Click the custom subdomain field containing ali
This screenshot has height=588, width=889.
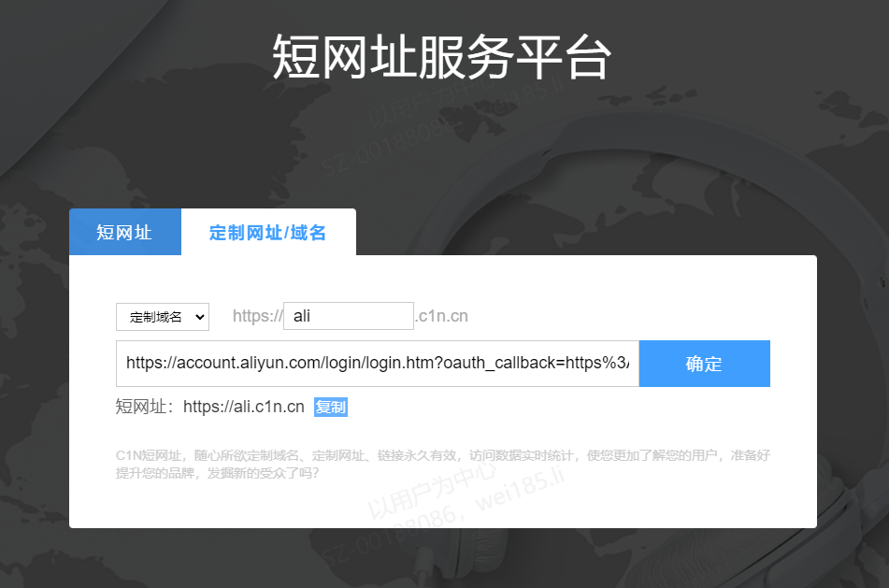[348, 316]
